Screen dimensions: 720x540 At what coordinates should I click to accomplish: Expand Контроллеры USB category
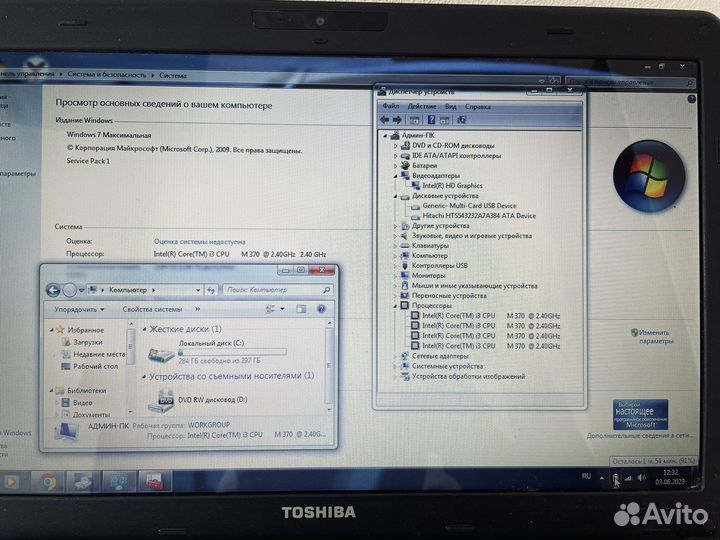pyautogui.click(x=395, y=266)
